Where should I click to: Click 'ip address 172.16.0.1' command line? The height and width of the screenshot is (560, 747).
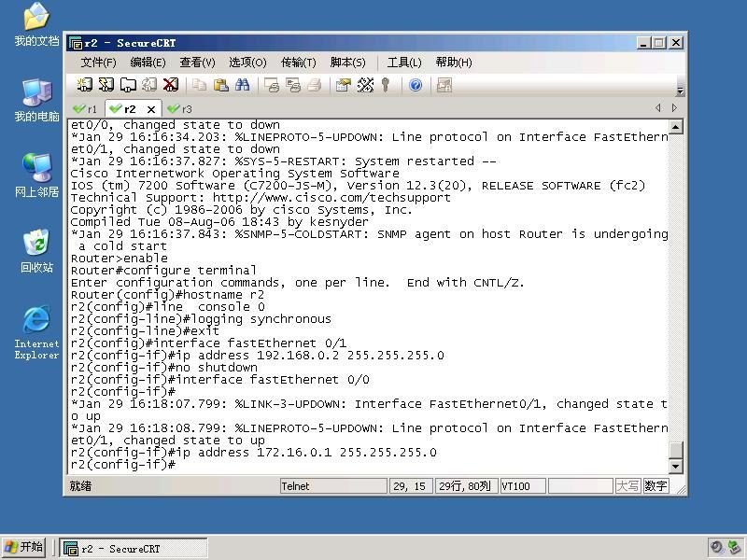[253, 453]
